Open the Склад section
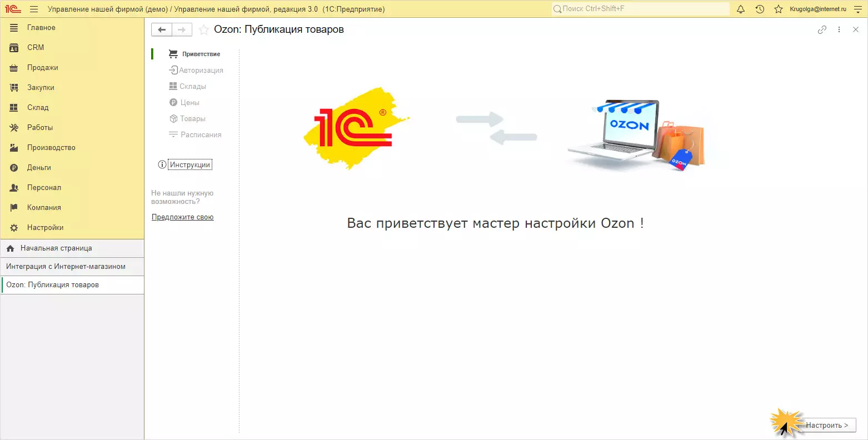Screen dimensions: 868x440 (72, 107)
